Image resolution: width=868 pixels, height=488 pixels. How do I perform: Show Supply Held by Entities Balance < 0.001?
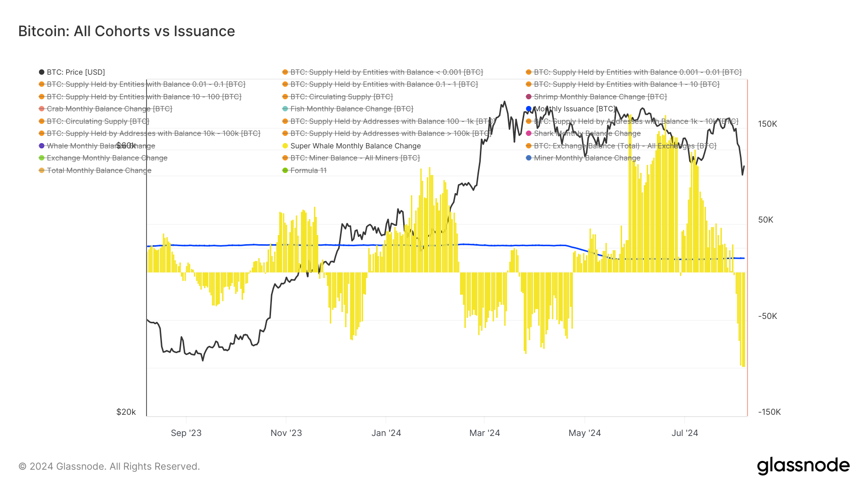382,72
